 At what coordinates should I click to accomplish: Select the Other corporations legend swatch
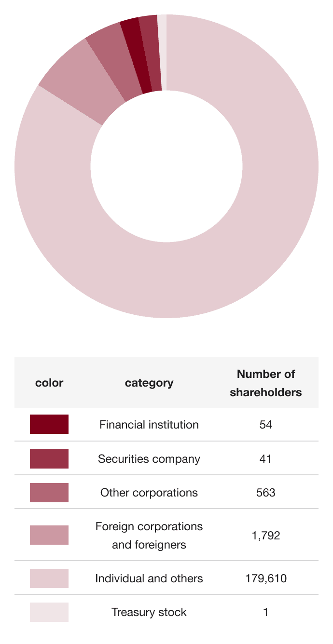pyautogui.click(x=49, y=493)
